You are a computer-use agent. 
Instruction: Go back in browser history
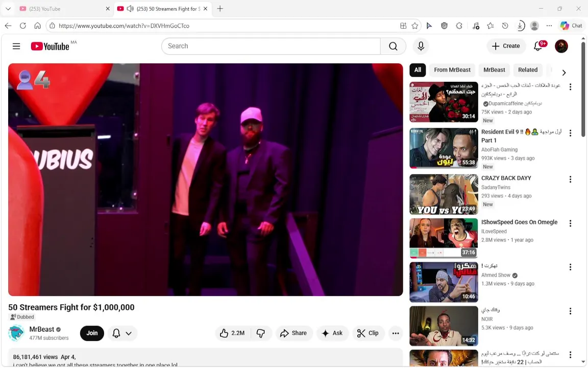[x=8, y=26]
